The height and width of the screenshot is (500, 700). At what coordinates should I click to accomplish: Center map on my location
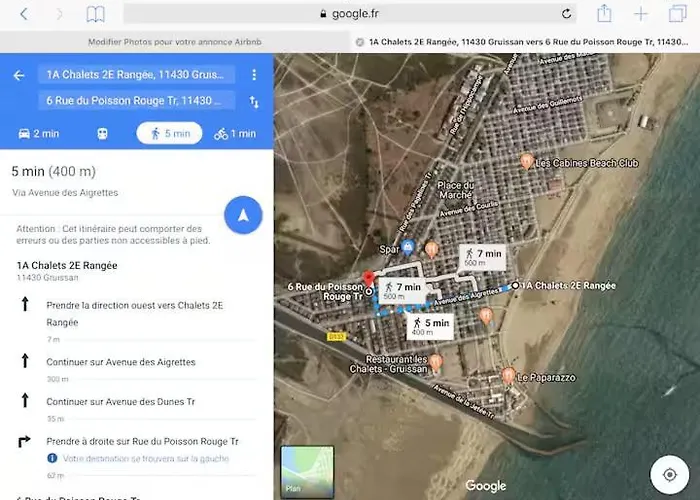669,473
